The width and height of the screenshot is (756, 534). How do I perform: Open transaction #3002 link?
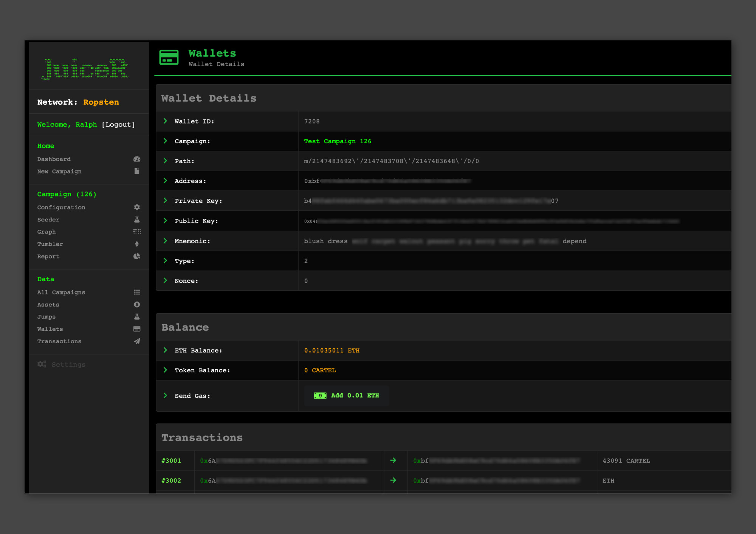pyautogui.click(x=171, y=481)
